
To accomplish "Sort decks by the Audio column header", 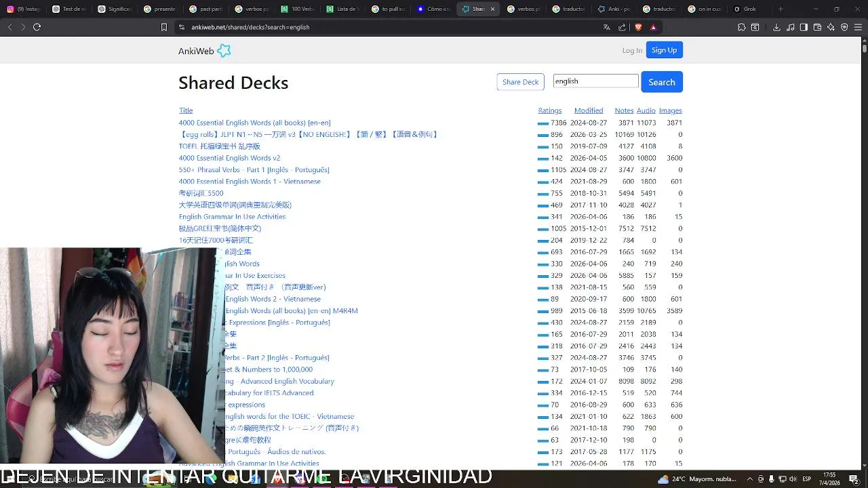I will click(646, 110).
